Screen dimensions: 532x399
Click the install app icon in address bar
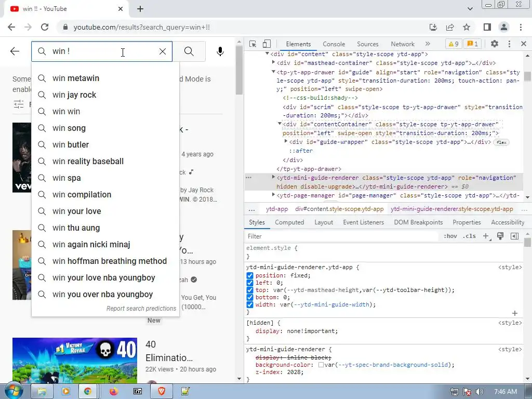pos(433,27)
